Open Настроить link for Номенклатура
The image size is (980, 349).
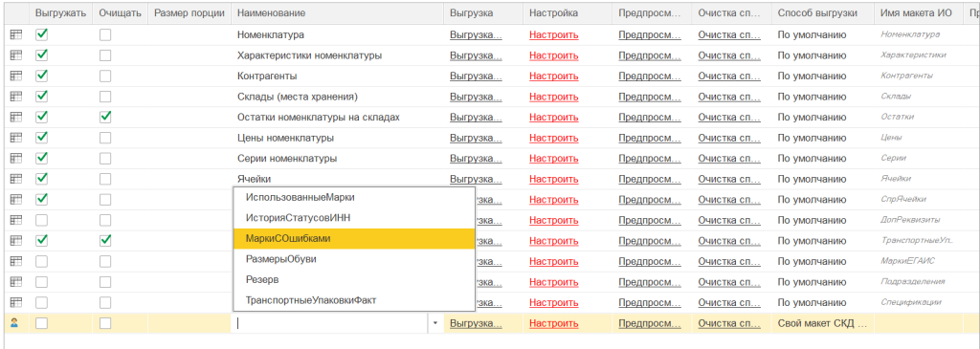(x=554, y=35)
